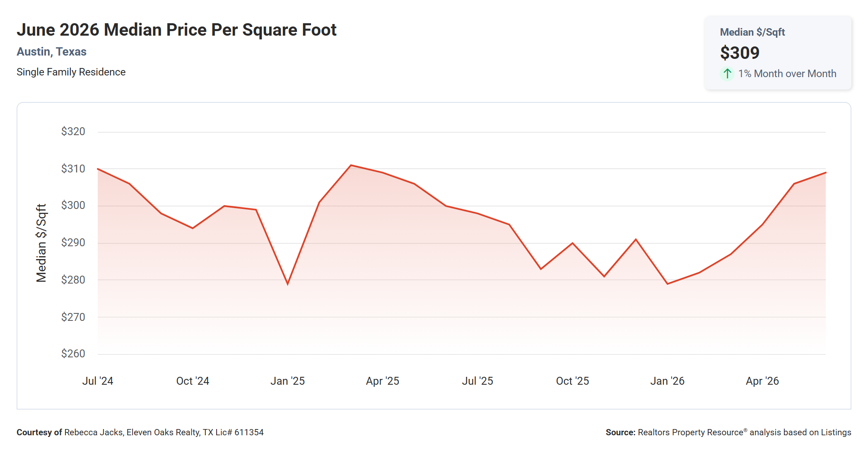Click the 'Median $/Sqft' card heading
868x456 pixels.
point(752,32)
